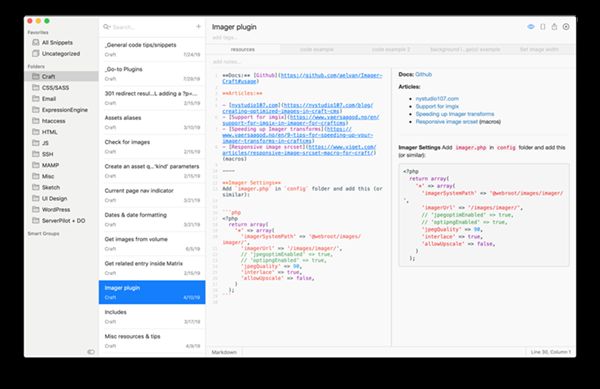Click the brackets icon in the top toolbar
Screen dimensions: 600x389
click(x=543, y=27)
